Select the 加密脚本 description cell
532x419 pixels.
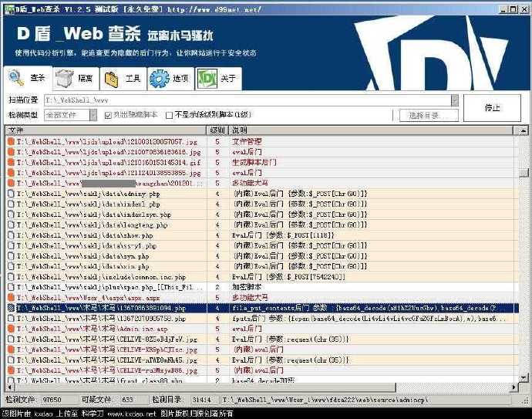[247, 287]
